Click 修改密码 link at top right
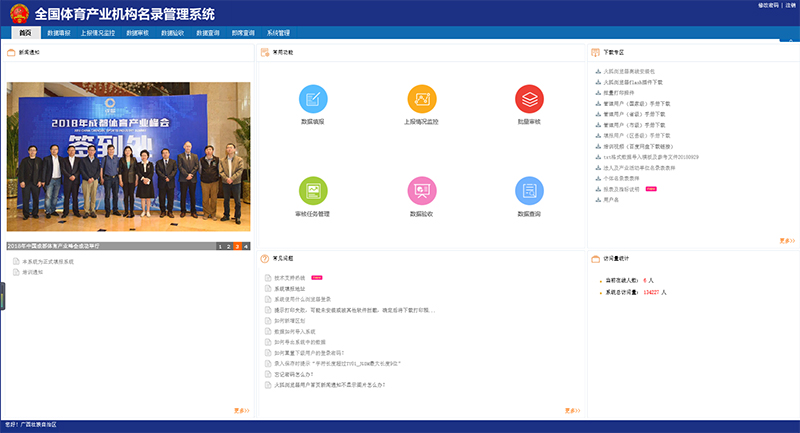This screenshot has height=433, width=800. click(x=767, y=5)
